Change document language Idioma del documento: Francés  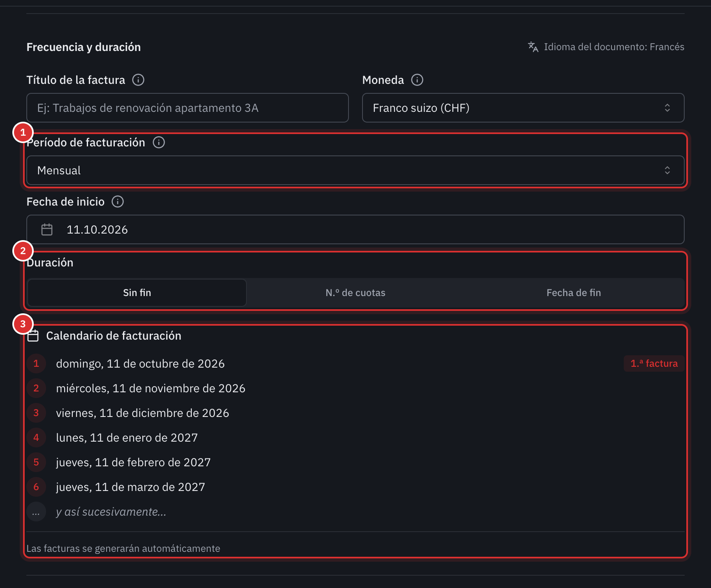[x=606, y=47]
